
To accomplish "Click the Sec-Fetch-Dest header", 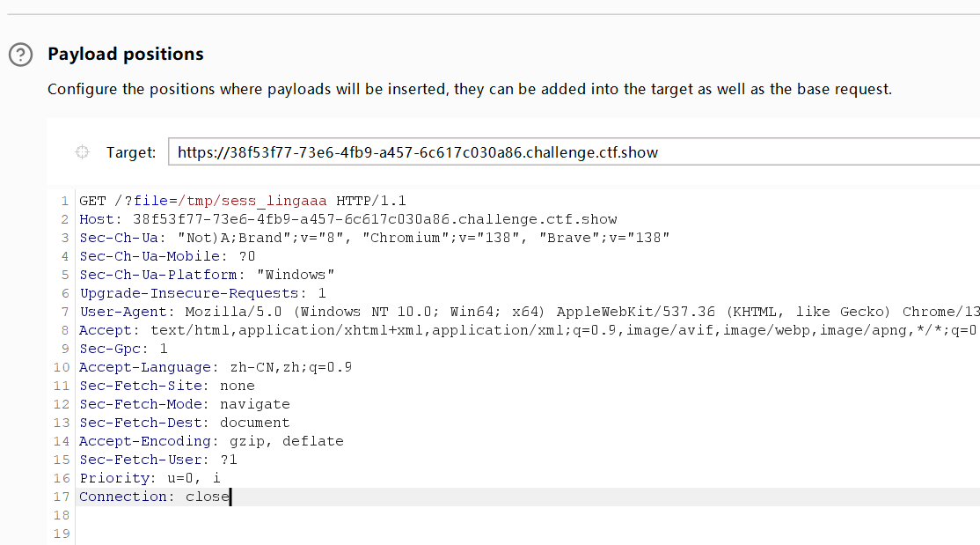I will point(185,423).
